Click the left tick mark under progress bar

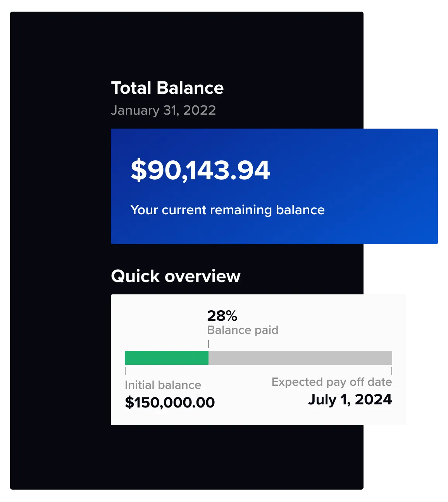coord(125,371)
